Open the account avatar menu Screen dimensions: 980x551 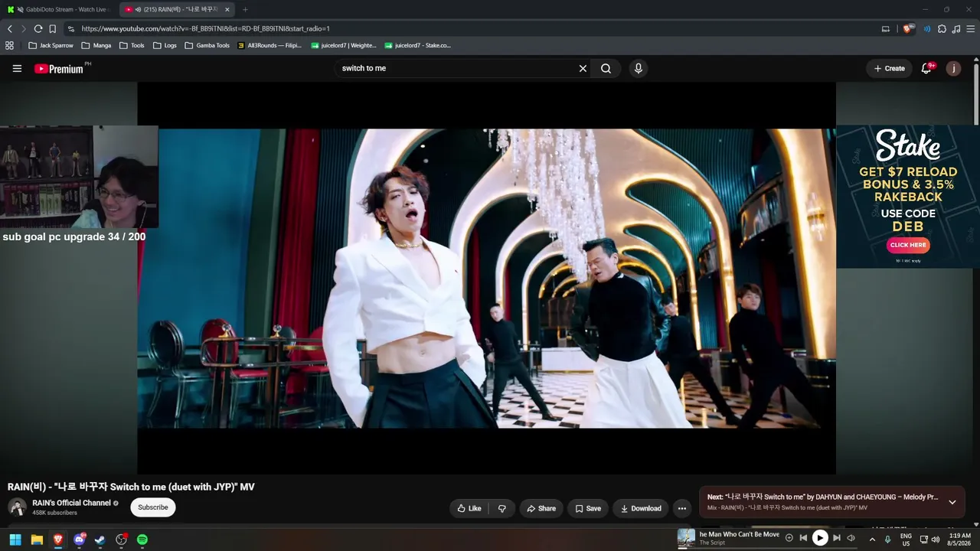click(x=953, y=68)
